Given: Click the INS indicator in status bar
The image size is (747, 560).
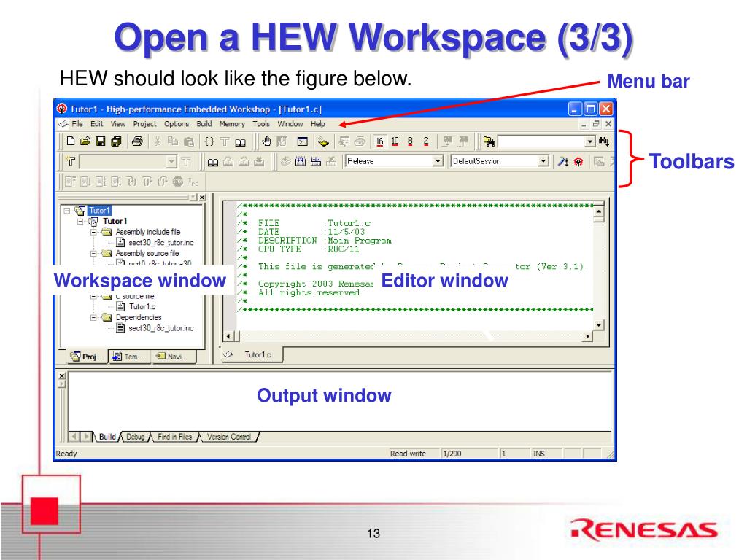Looking at the screenshot, I should coord(539,454).
